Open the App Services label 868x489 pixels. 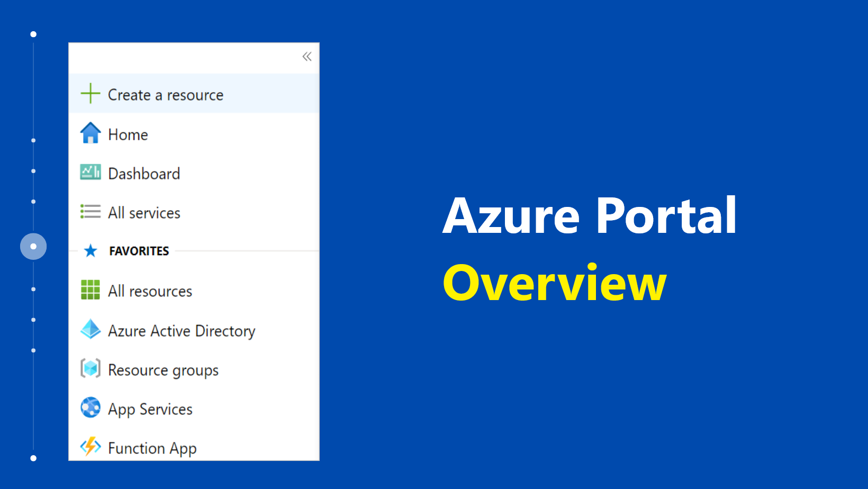(x=150, y=410)
